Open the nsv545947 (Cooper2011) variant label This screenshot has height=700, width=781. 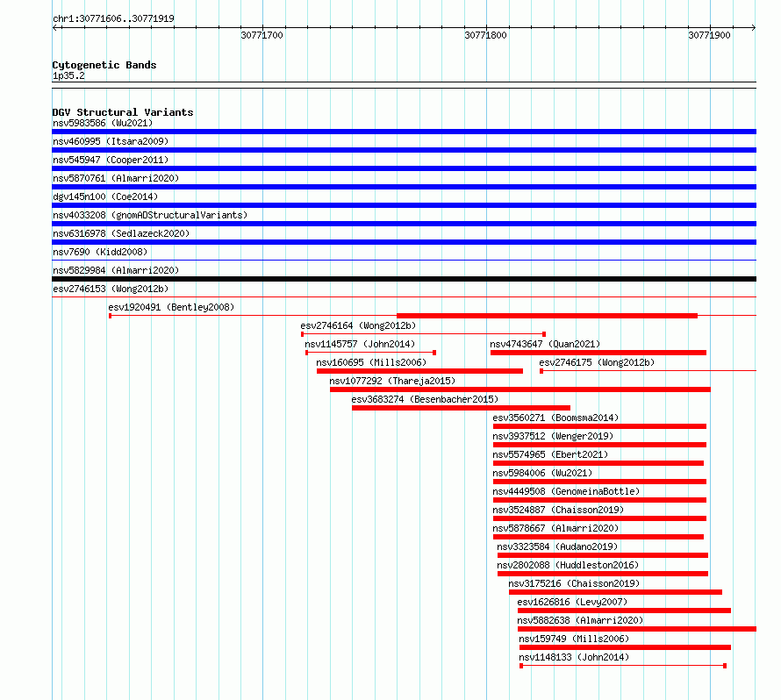(111, 160)
